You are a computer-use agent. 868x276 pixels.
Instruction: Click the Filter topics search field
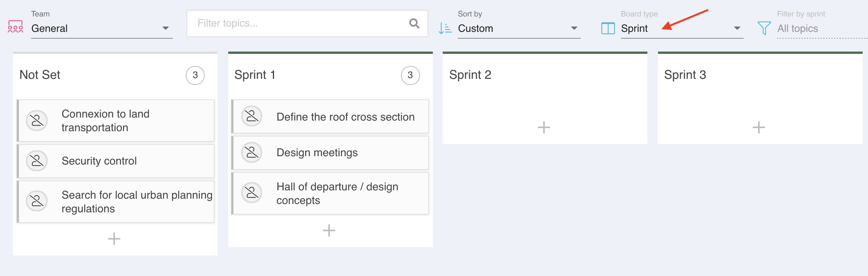point(307,24)
